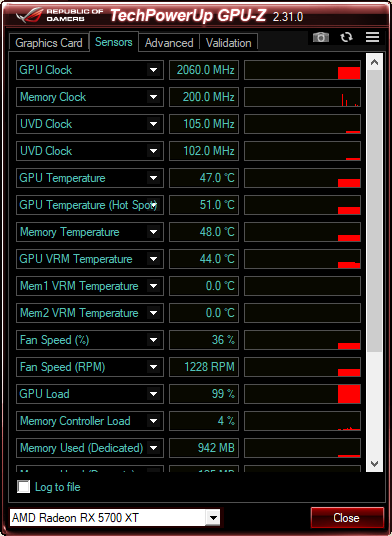Viewport: 392px width, 536px height.
Task: Click the 4 % memory controller value
Action: 204,421
